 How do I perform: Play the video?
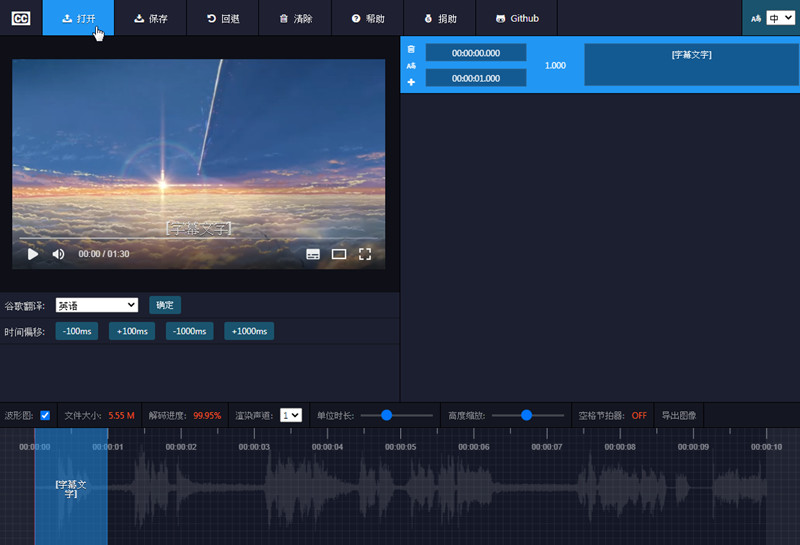pos(33,254)
